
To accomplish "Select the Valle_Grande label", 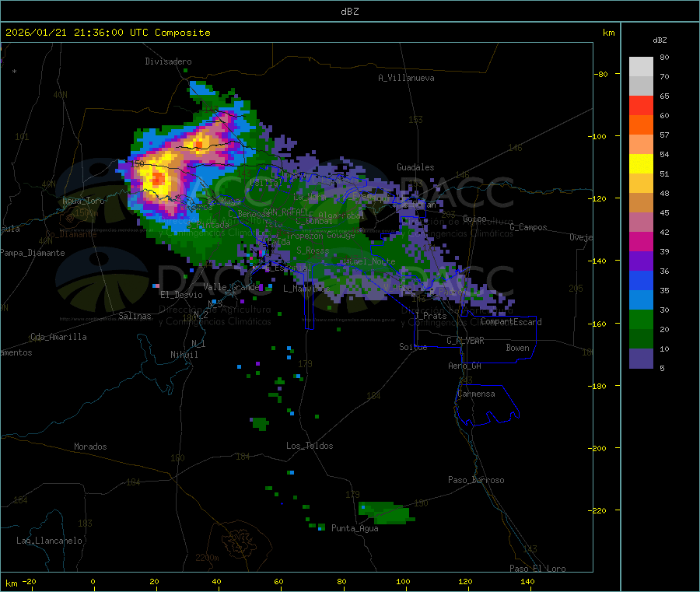I will (x=231, y=286).
